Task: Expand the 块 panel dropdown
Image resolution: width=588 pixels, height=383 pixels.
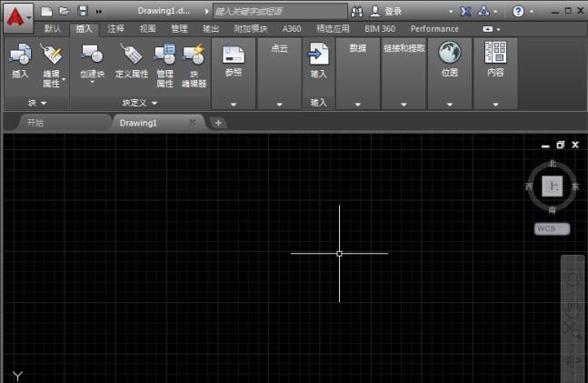Action: click(36, 103)
